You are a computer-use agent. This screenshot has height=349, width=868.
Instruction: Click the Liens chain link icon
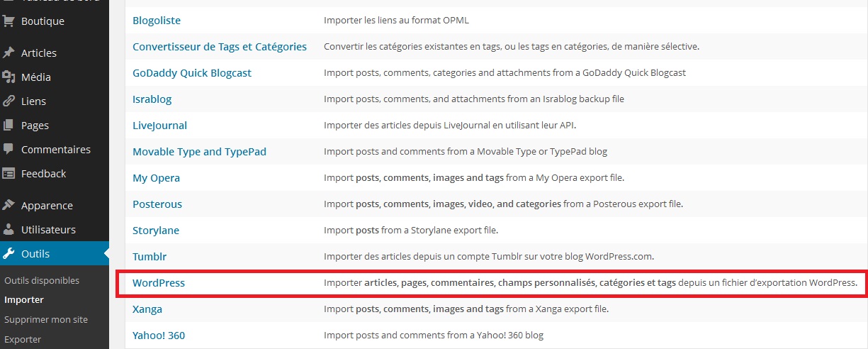tap(9, 101)
